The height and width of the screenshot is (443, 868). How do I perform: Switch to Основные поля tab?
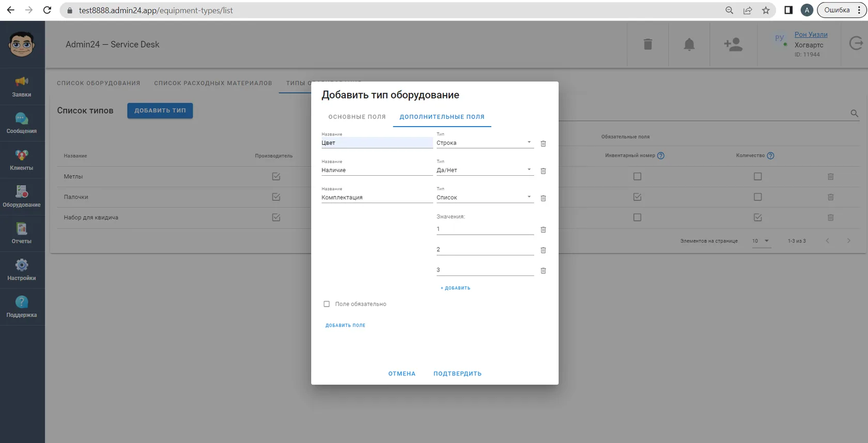[x=357, y=117]
